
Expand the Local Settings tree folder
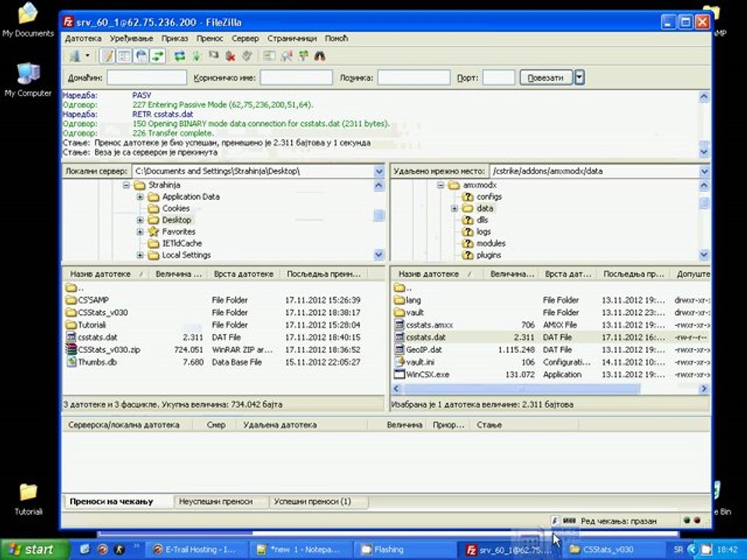140,255
